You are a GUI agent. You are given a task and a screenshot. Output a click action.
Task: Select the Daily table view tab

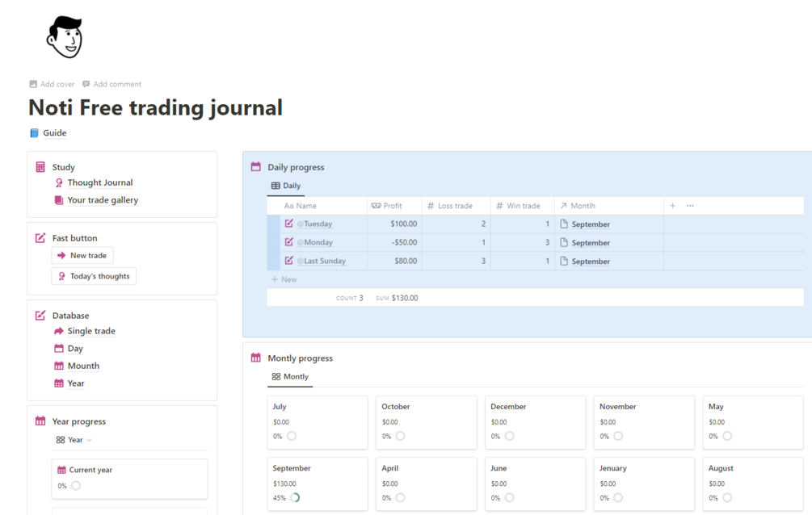[x=286, y=186]
